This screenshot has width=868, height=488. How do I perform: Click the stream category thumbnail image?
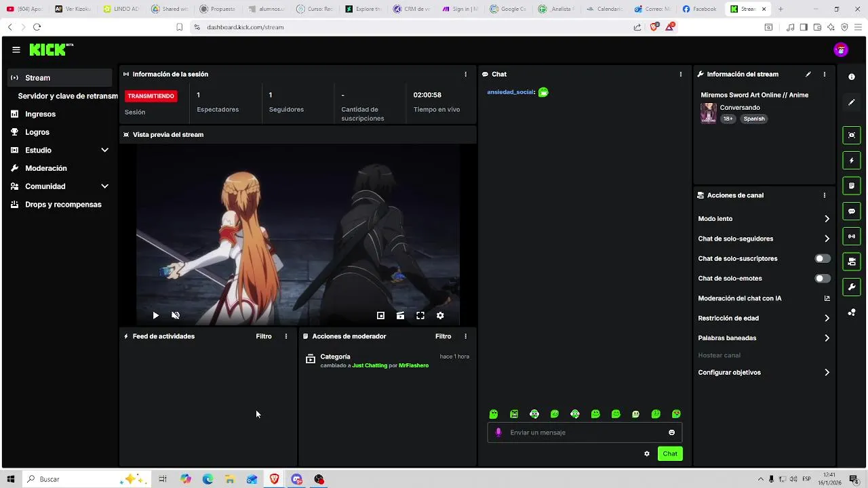709,113
